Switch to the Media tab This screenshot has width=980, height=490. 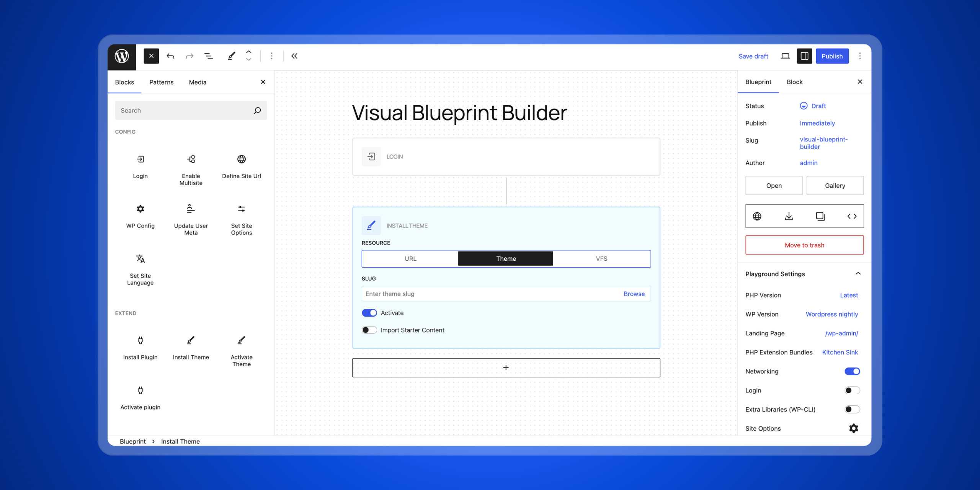click(x=198, y=82)
